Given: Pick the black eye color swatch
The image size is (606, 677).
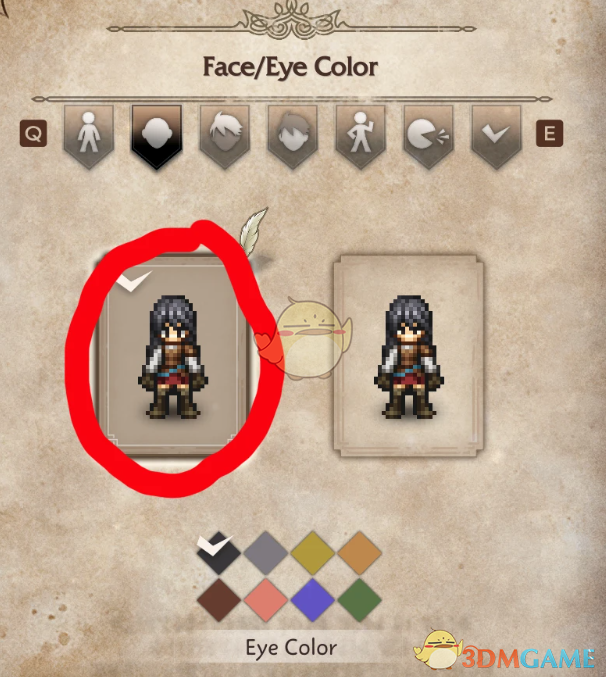Looking at the screenshot, I should (219, 553).
